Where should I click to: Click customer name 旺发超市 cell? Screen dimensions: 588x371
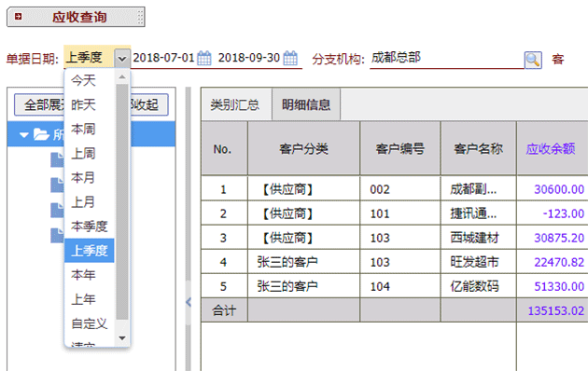479,262
